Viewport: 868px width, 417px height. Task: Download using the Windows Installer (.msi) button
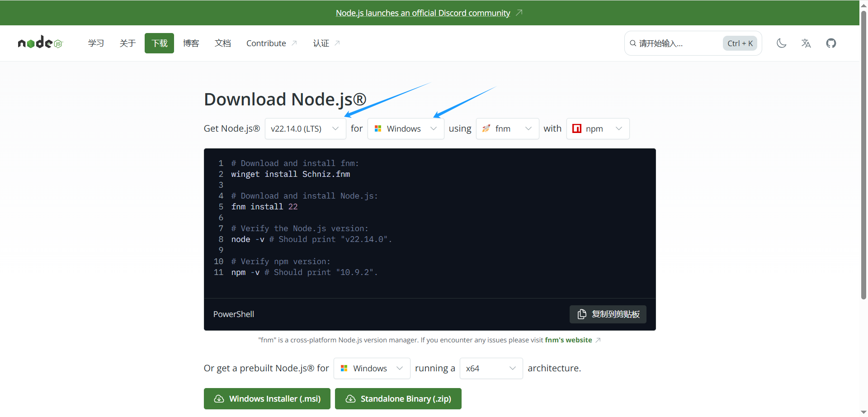267,398
